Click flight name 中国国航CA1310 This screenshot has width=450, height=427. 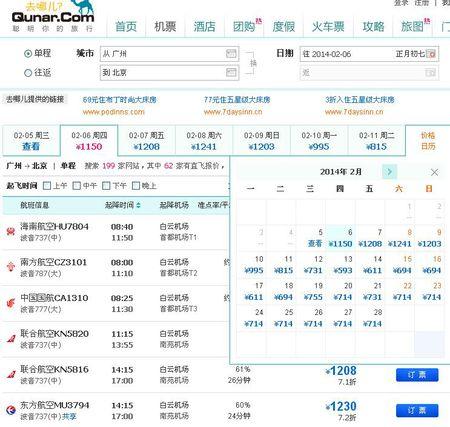(x=54, y=298)
